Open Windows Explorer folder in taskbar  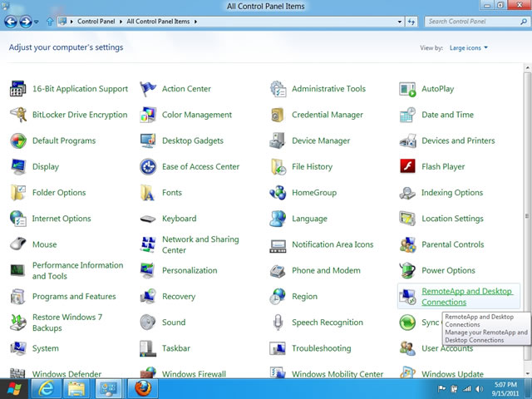coord(76,389)
